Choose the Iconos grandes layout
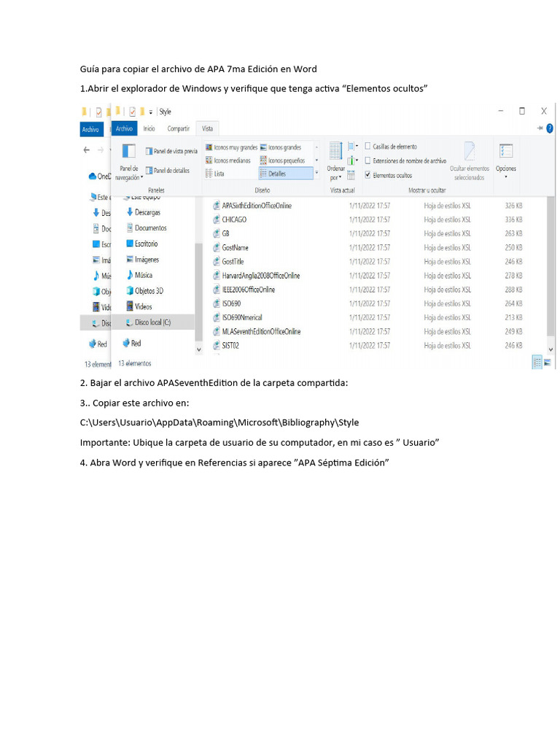Viewport: 560px width, 747px height. [281, 147]
